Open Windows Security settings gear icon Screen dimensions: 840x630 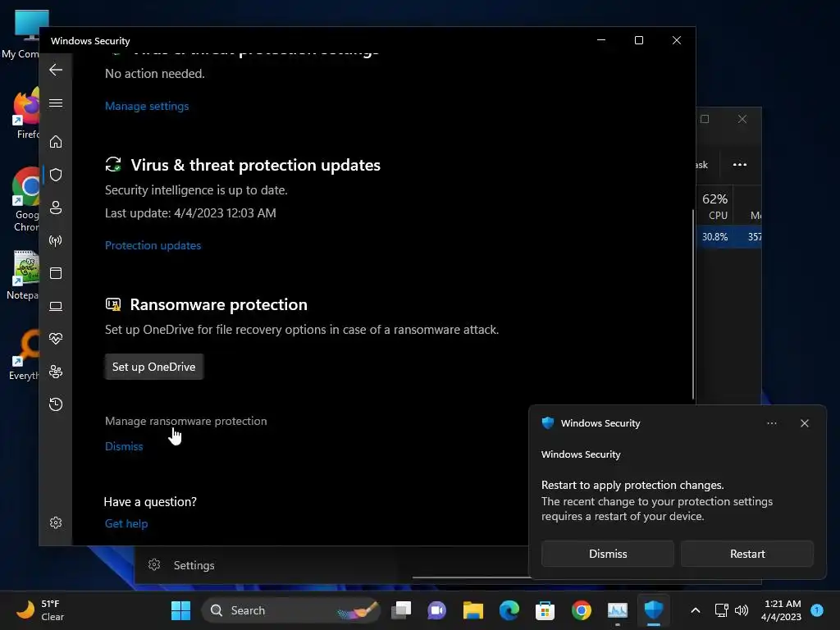[x=56, y=523]
